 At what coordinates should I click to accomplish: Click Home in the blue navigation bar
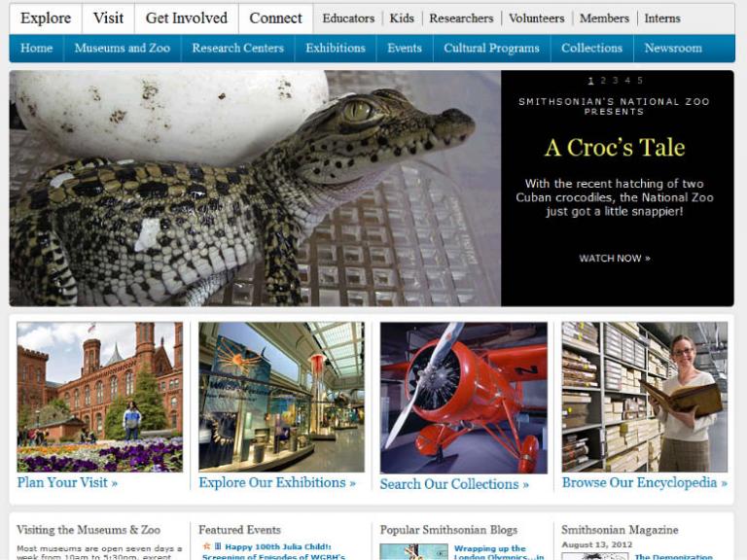37,48
